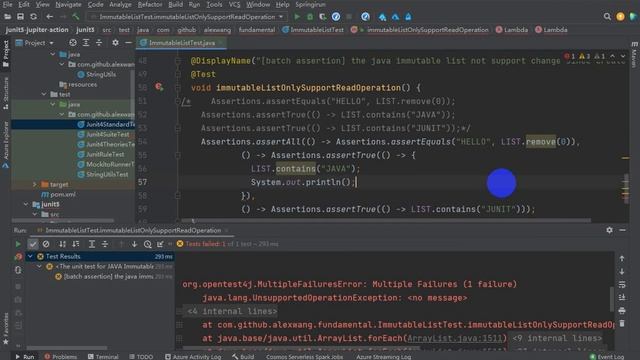Export test results icon
Viewport: 640px width, 360px height.
[160, 244]
